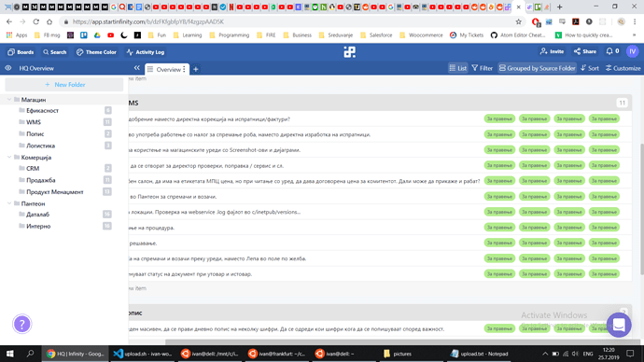Collapse the sidebar with double chevron

pyautogui.click(x=137, y=68)
